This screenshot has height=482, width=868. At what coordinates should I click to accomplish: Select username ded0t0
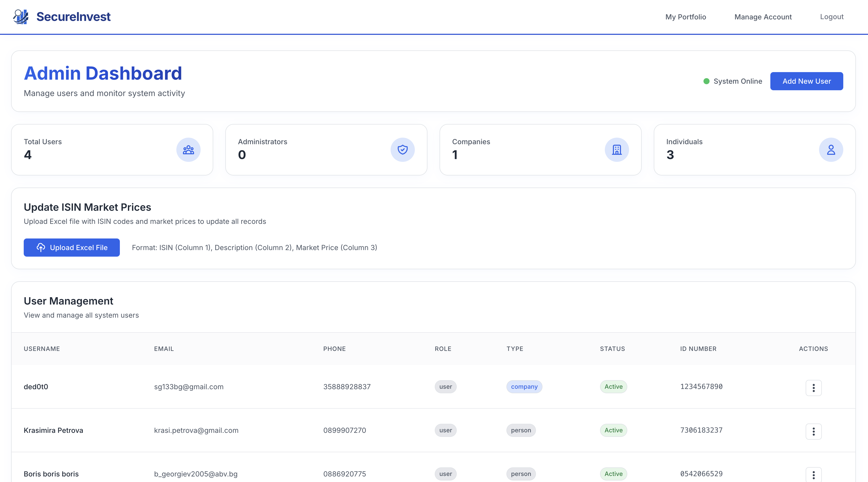click(36, 387)
